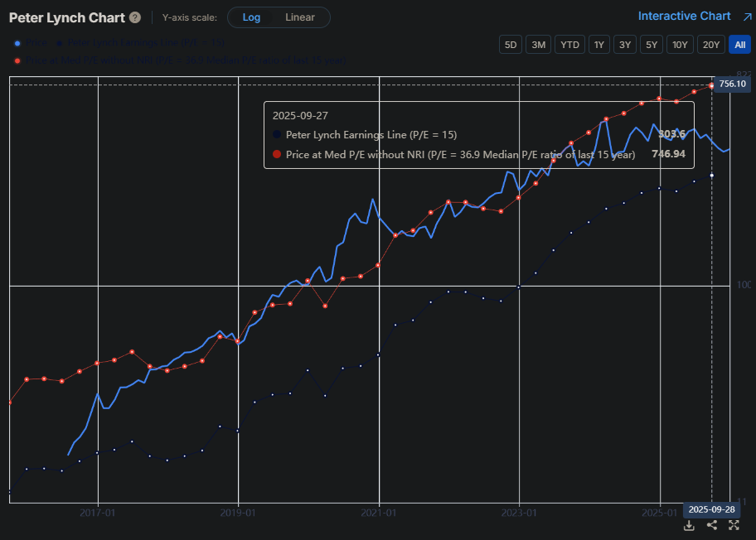Click the YTD button

click(x=569, y=44)
